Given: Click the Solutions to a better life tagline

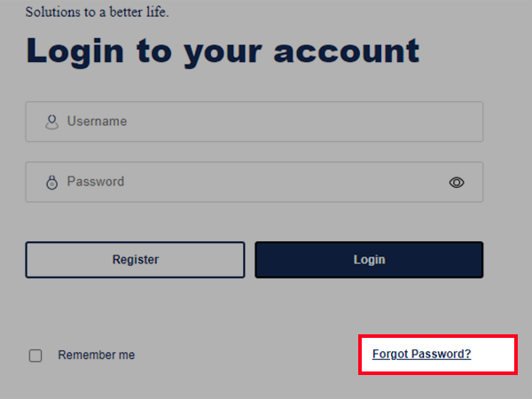Looking at the screenshot, I should click(97, 12).
